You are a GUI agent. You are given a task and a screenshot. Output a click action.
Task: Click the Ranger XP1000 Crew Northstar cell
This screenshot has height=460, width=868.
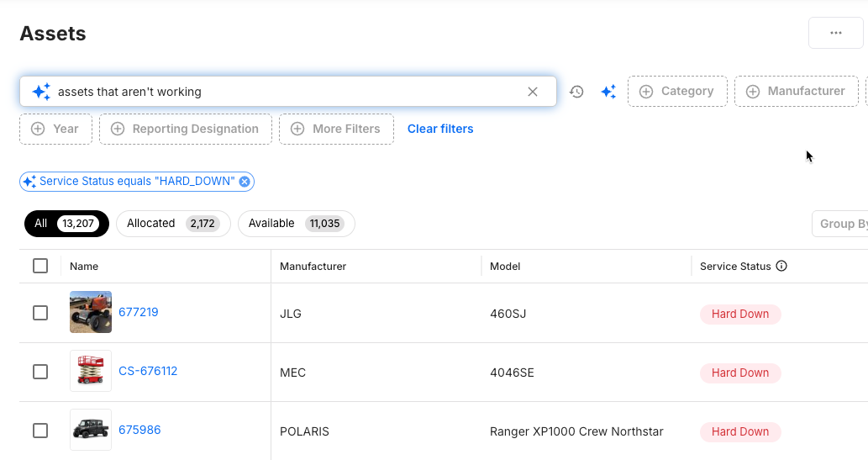576,431
